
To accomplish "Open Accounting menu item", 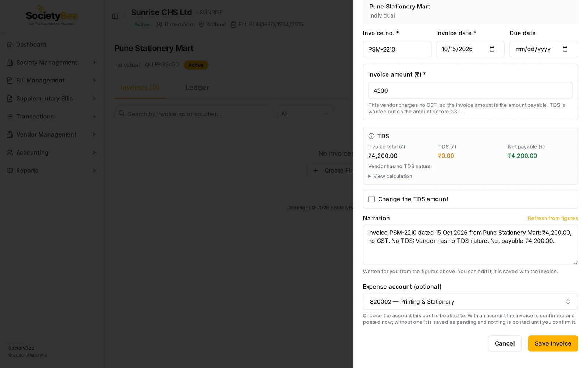I will coord(51,153).
